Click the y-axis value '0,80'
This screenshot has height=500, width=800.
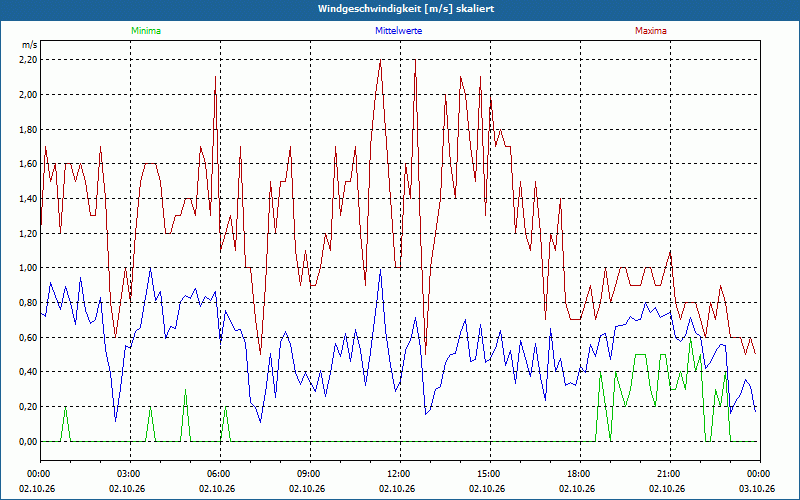point(28,303)
